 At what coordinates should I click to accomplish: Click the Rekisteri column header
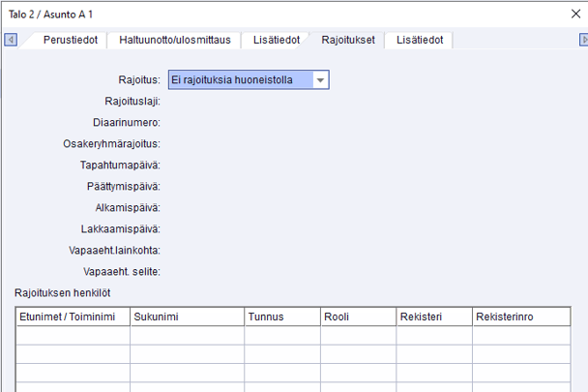tap(433, 317)
